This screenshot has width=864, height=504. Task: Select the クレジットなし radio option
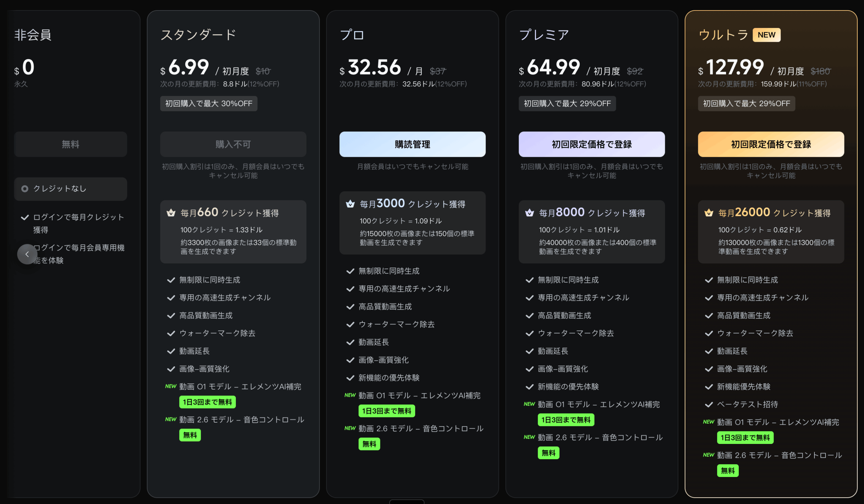25,189
